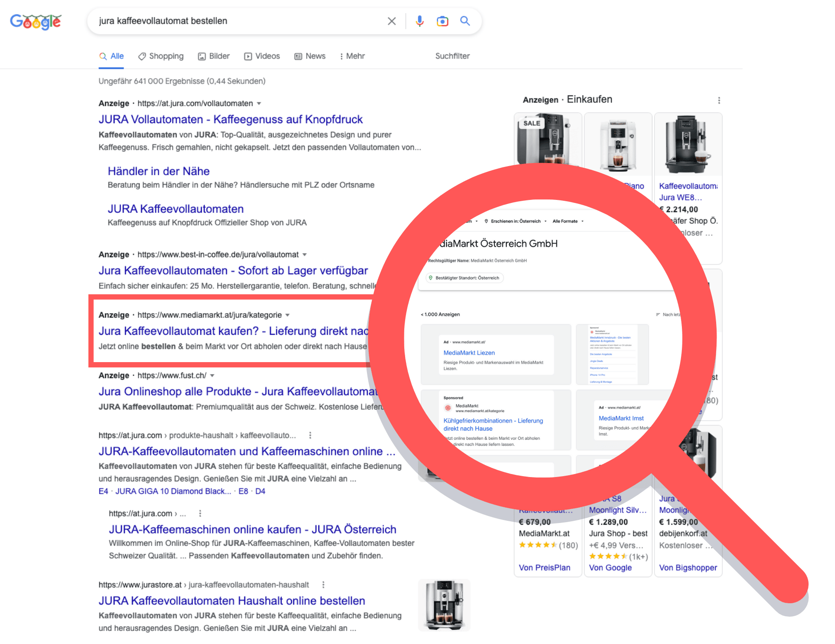
Task: Click the blue magnifier to run the search
Action: coord(465,21)
